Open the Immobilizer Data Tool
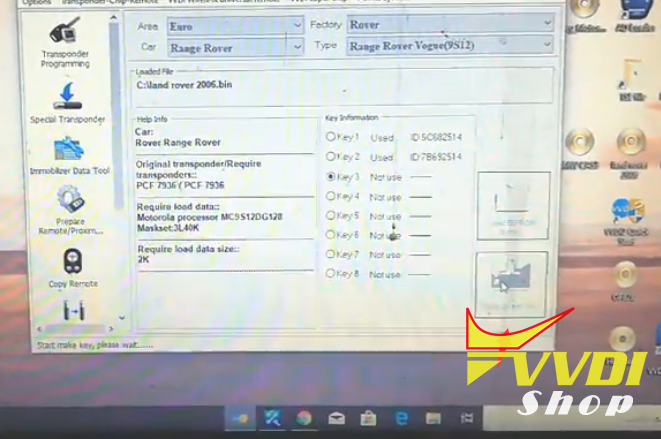The width and height of the screenshot is (661, 439). pyautogui.click(x=70, y=155)
